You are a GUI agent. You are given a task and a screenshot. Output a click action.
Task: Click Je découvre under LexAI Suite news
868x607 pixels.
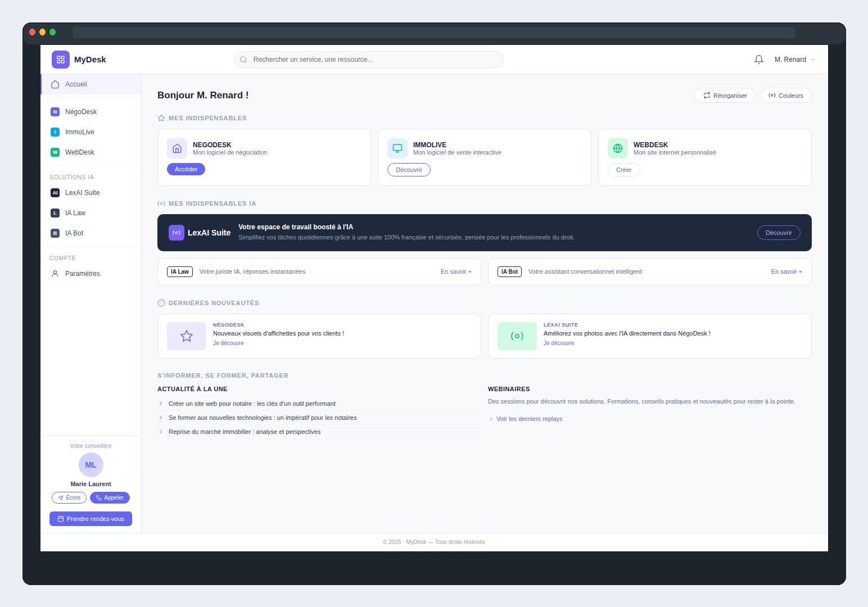(x=559, y=343)
